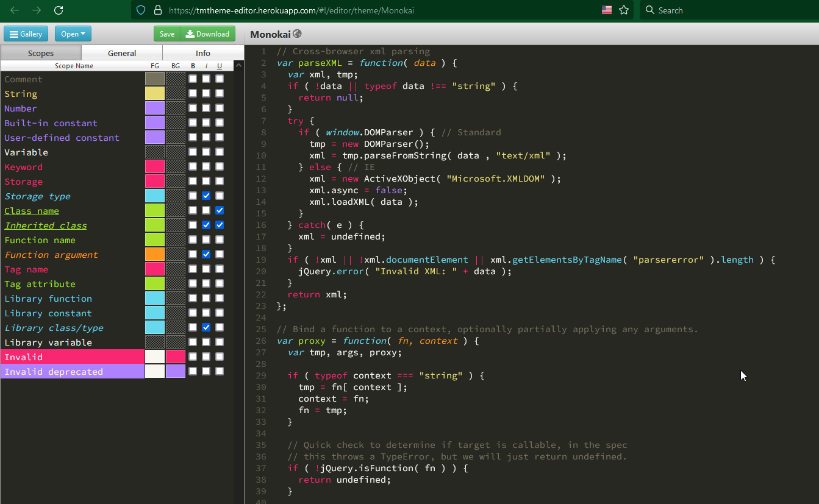
Task: Click the browser back arrow
Action: point(15,10)
